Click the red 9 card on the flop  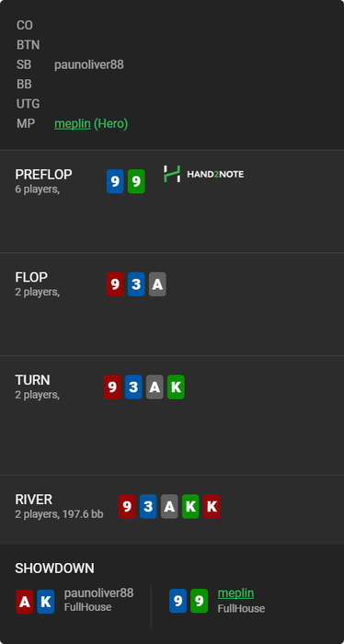(115, 284)
